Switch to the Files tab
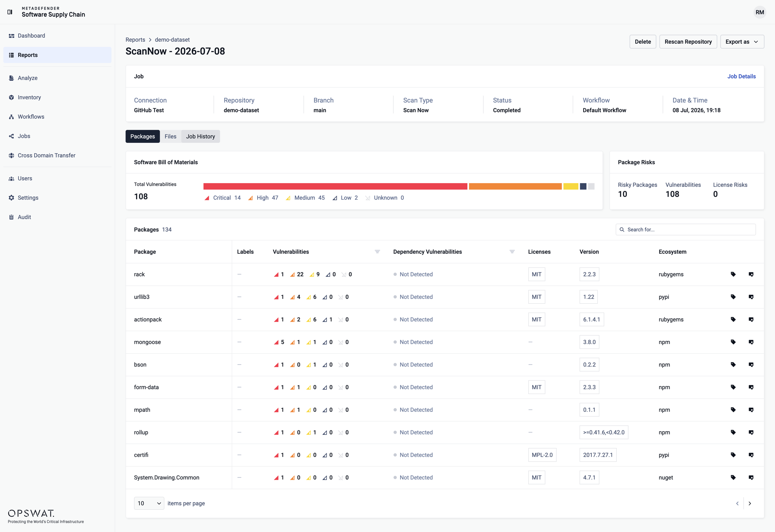This screenshot has height=532, width=775. (170, 136)
